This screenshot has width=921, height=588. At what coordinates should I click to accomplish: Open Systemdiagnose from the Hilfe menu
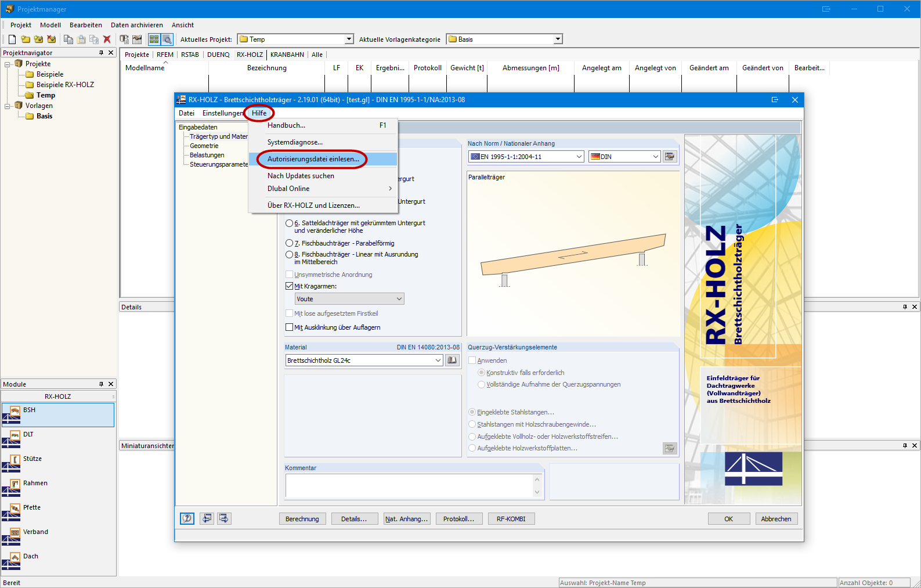[323, 142]
